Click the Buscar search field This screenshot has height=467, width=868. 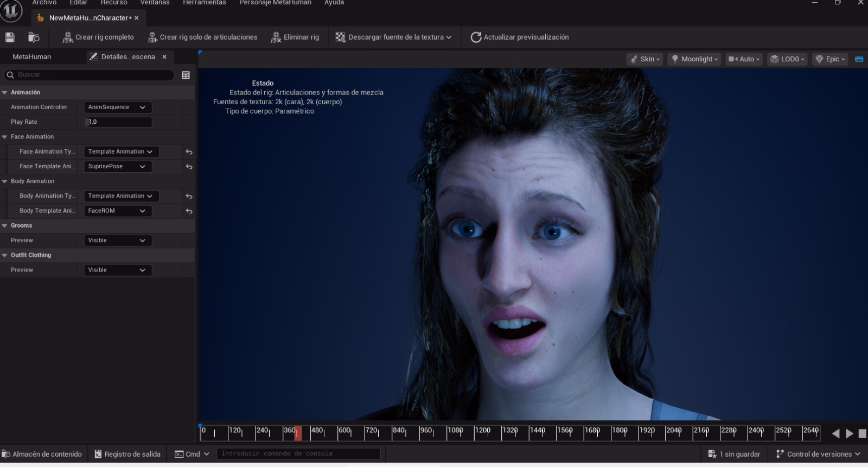(92, 75)
